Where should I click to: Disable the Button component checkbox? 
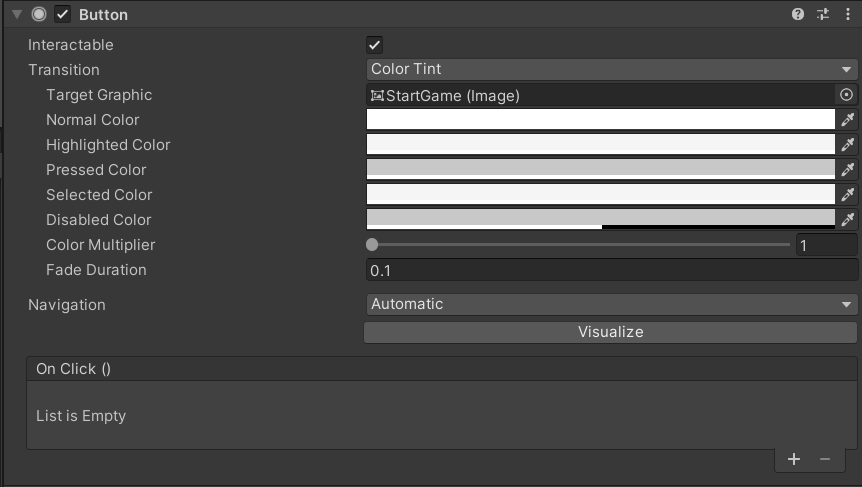[63, 14]
